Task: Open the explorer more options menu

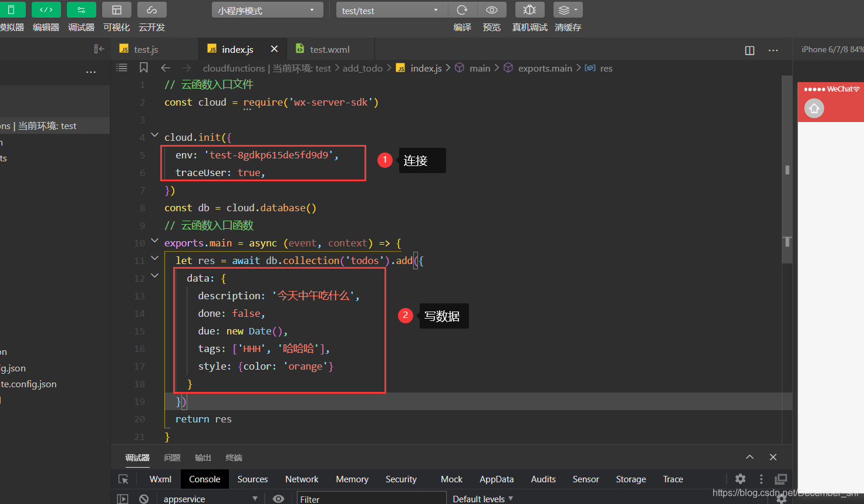Action: pyautogui.click(x=90, y=72)
